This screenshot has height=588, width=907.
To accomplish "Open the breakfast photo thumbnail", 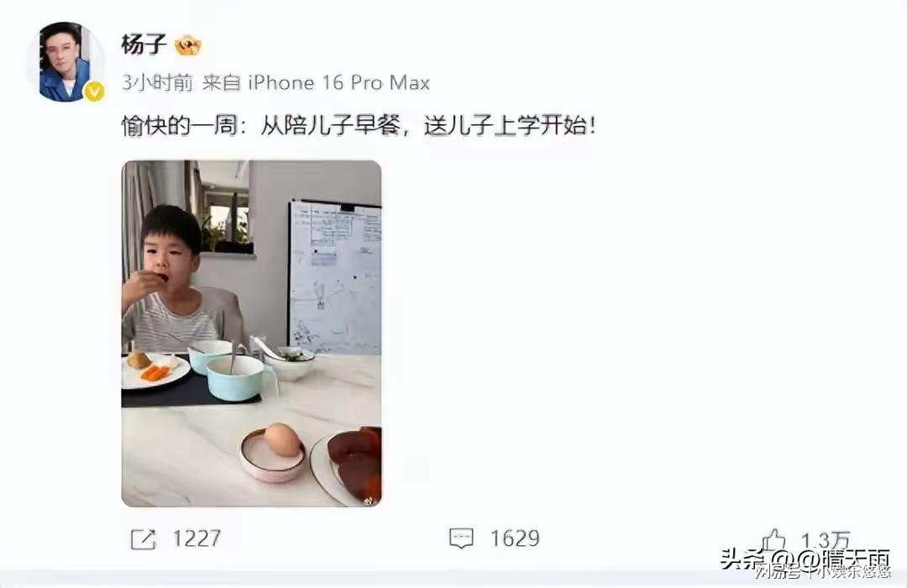I will [252, 334].
